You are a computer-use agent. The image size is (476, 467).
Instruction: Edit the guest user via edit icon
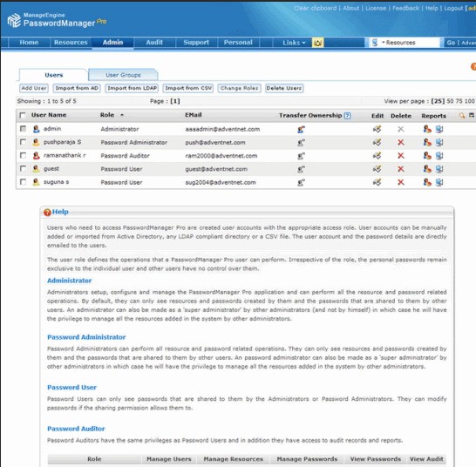coord(377,169)
